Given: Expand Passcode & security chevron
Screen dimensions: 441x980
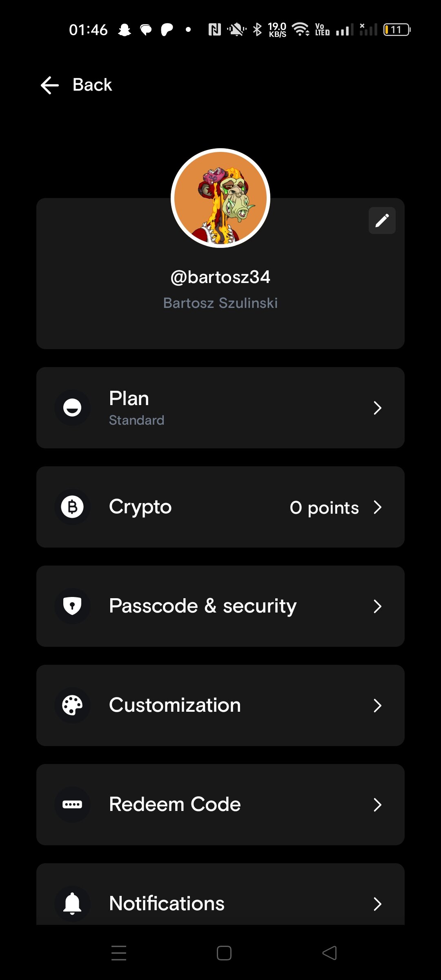Looking at the screenshot, I should 377,606.
